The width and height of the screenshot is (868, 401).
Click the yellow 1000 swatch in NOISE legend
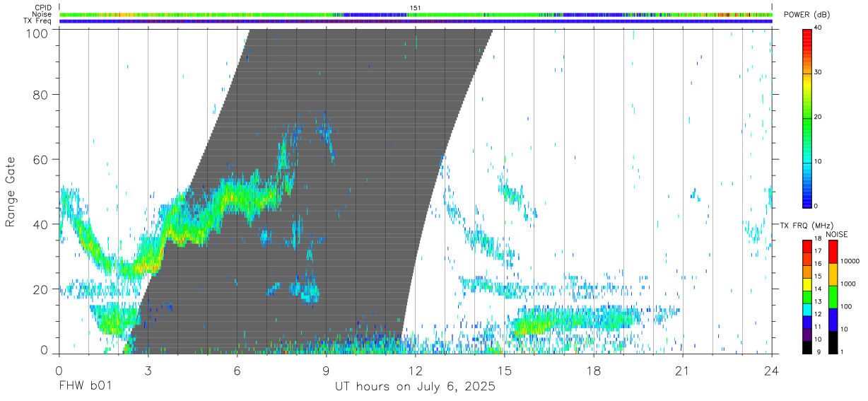pos(833,274)
